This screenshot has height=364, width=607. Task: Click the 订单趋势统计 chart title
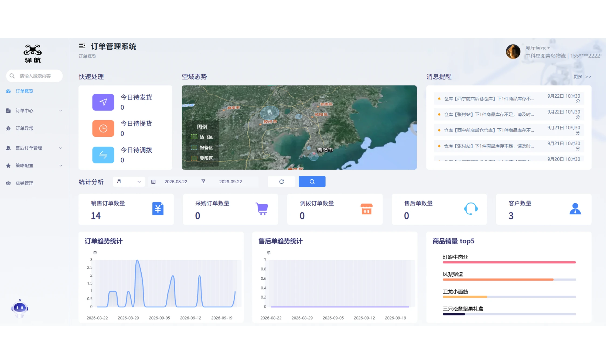point(104,242)
